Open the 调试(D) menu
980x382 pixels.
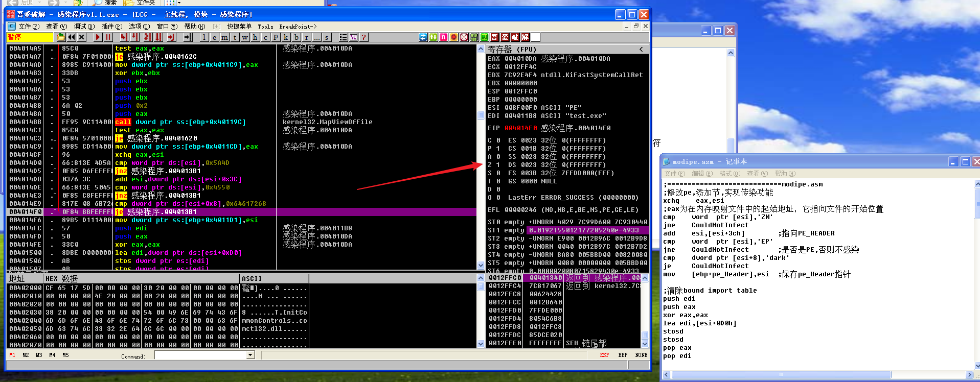click(84, 26)
